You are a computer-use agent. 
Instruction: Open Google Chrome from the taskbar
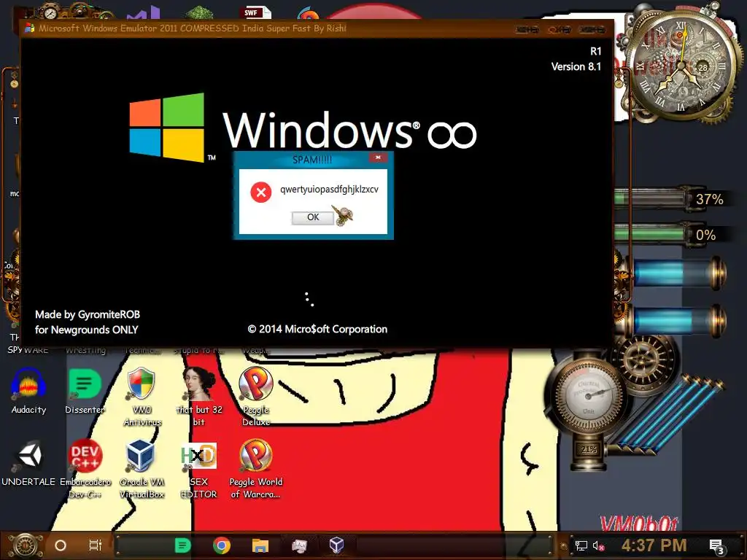[222, 545]
